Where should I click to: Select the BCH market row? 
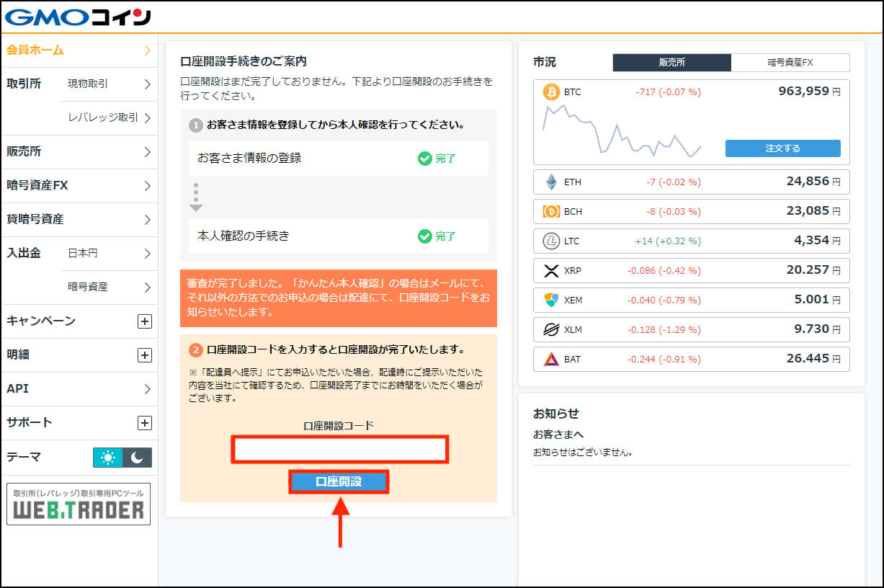(x=691, y=211)
